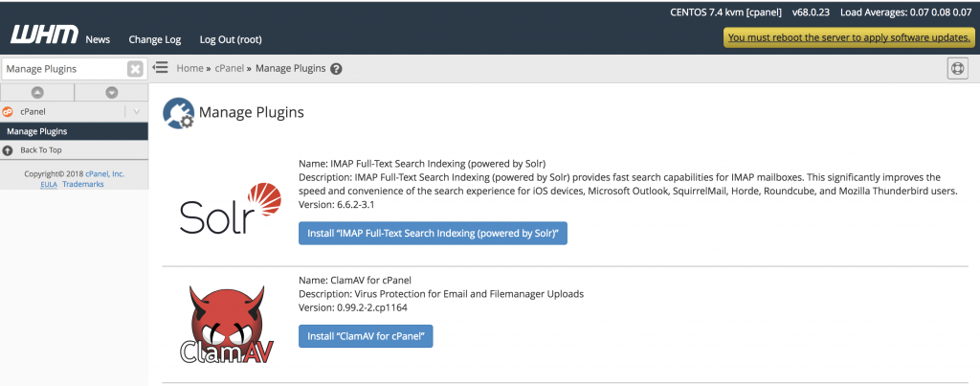Install IMAP Full-Text Search Indexing plugin
This screenshot has width=980, height=386.
(x=433, y=233)
